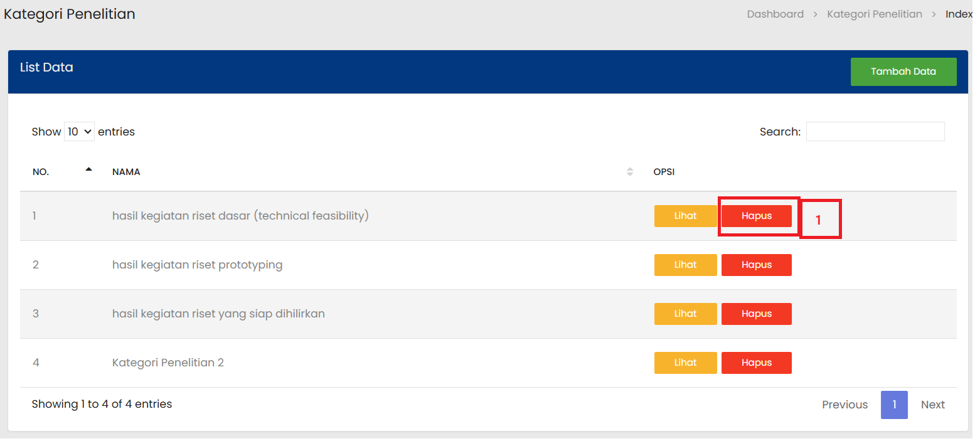The width and height of the screenshot is (980, 441).
Task: Click the NAMA column header
Action: pos(126,172)
